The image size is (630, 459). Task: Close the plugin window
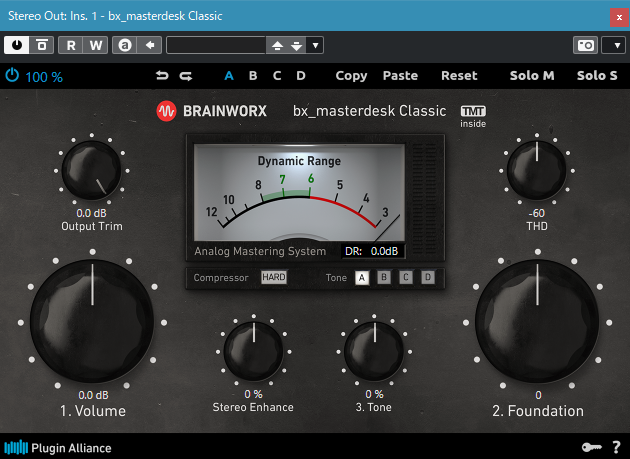(619, 18)
